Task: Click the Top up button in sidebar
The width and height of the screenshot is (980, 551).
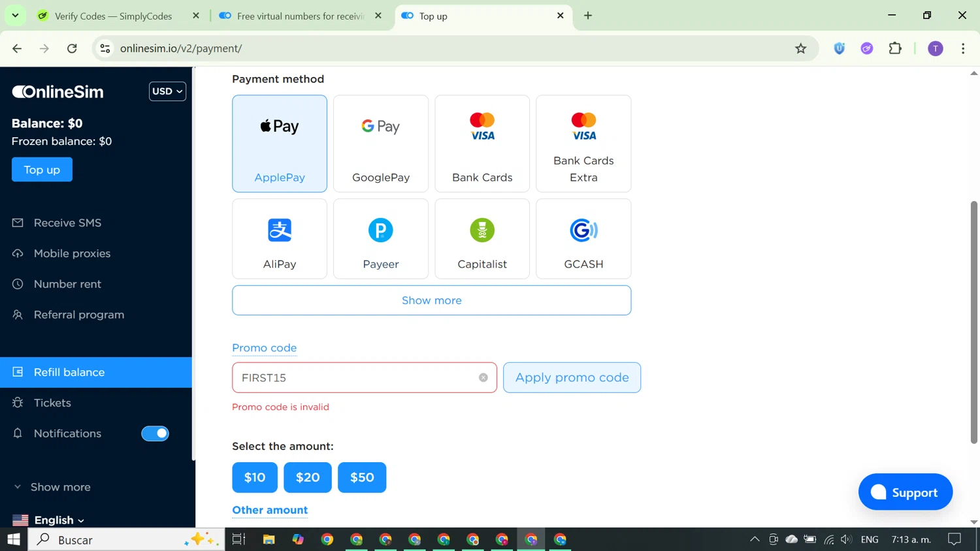Action: 42,170
